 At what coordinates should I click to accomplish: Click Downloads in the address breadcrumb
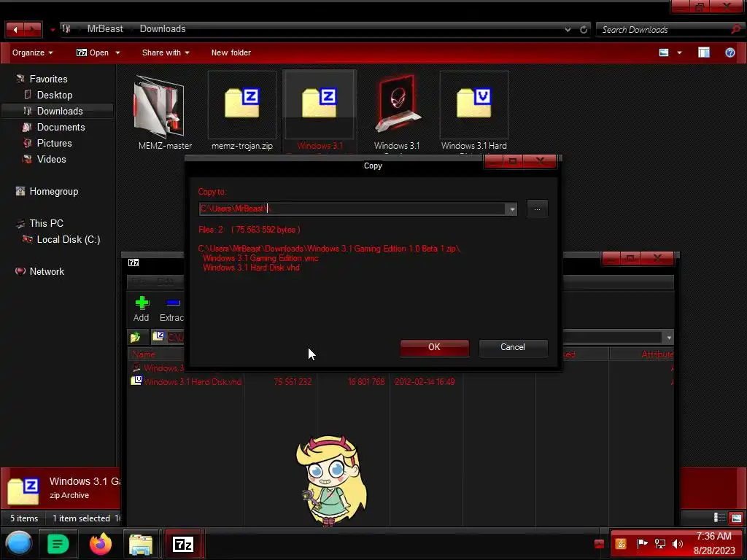[x=163, y=29]
